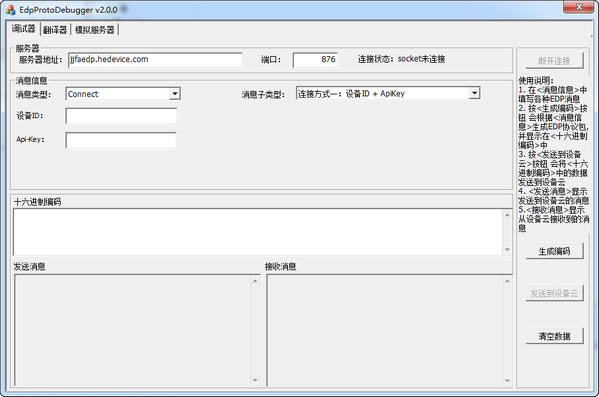Click the 生成编码 button
Image resolution: width=599 pixels, height=397 pixels.
[x=554, y=251]
